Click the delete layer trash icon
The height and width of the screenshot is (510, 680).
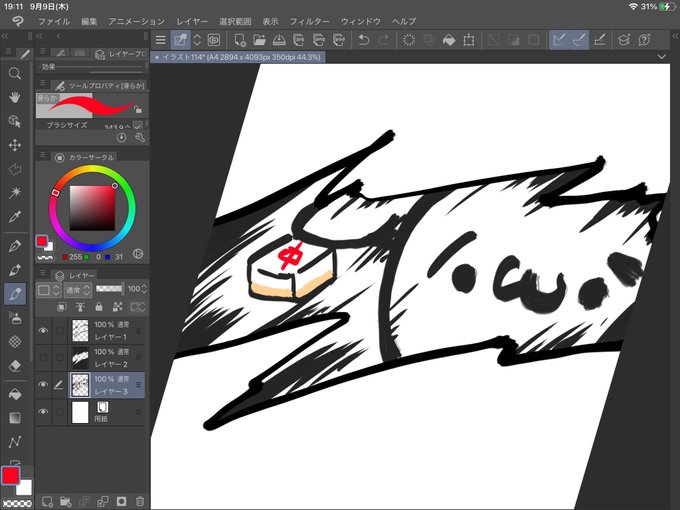pyautogui.click(x=140, y=502)
